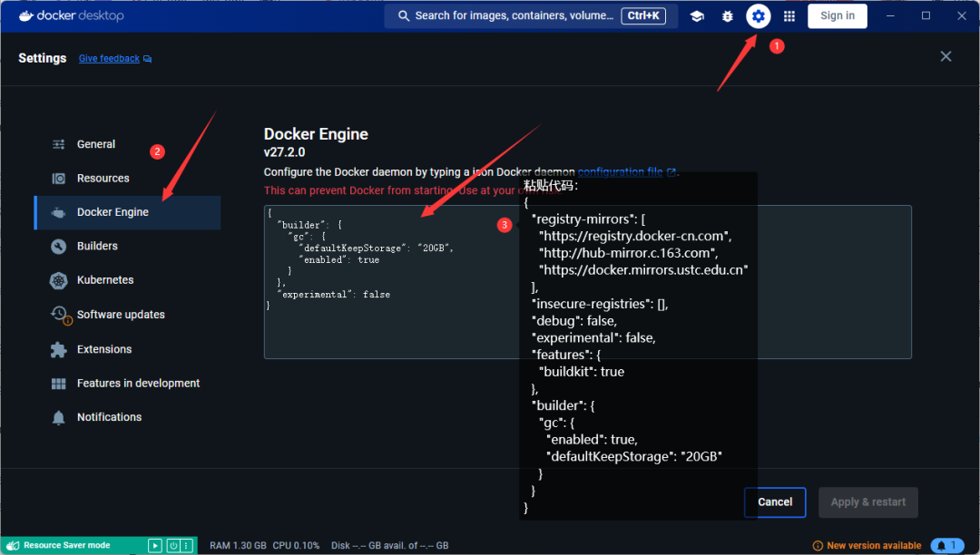Click the RAM 1.30 GB status text
The width and height of the screenshot is (980, 555).
pos(238,546)
